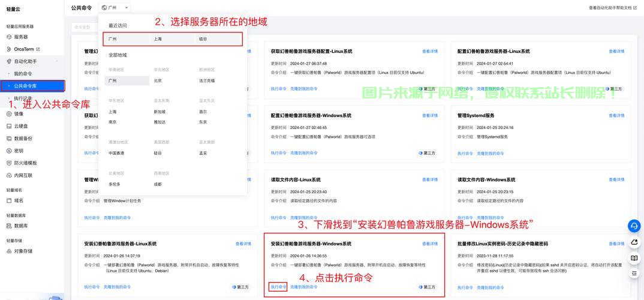Clone 管理Systemd服务 to my commands

490,153
